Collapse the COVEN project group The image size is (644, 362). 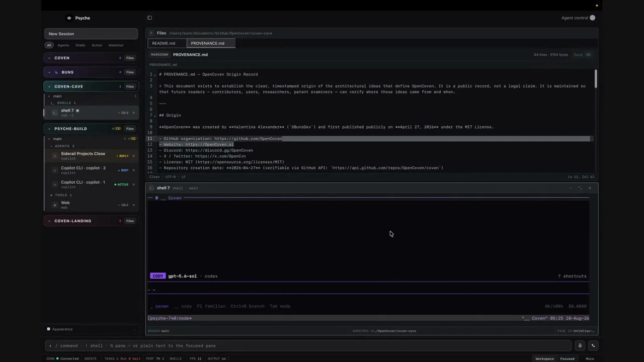[x=49, y=58]
